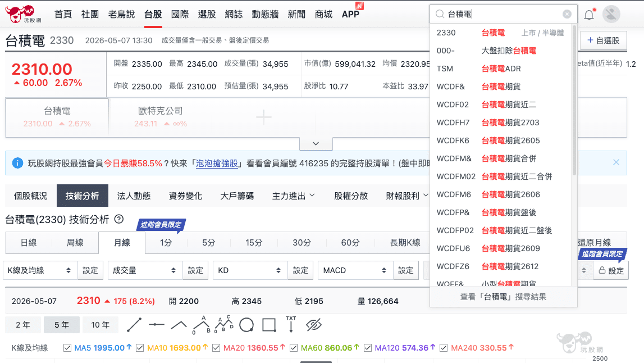The height and width of the screenshot is (363, 644).
Task: Set chart range to 10 年
Action: tap(100, 325)
